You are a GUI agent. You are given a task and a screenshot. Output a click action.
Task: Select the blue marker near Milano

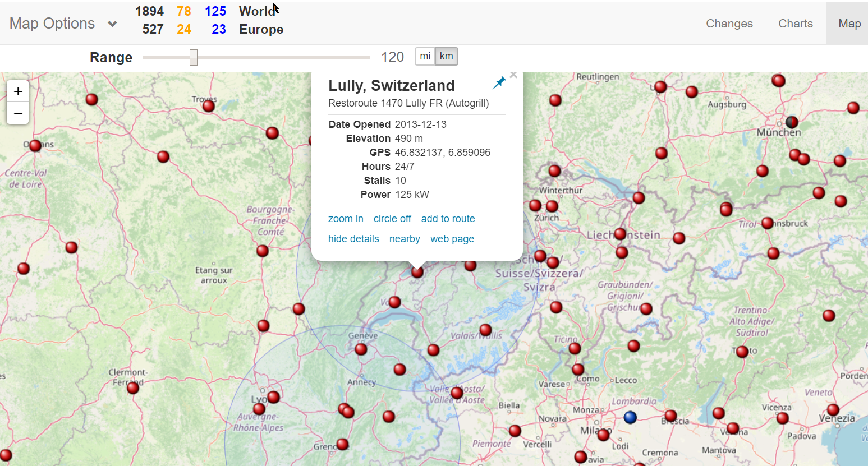[631, 417]
